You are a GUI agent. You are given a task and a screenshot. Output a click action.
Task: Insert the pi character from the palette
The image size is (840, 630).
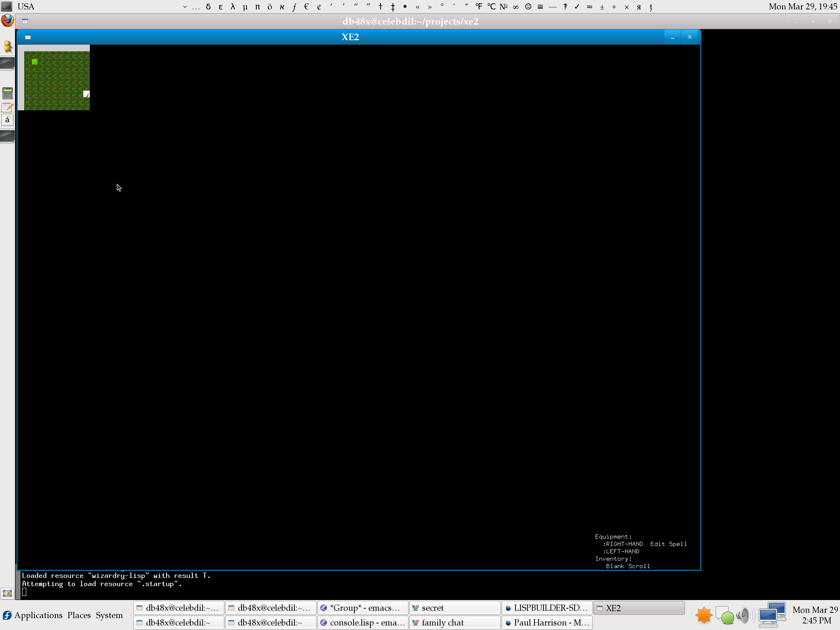[258, 7]
